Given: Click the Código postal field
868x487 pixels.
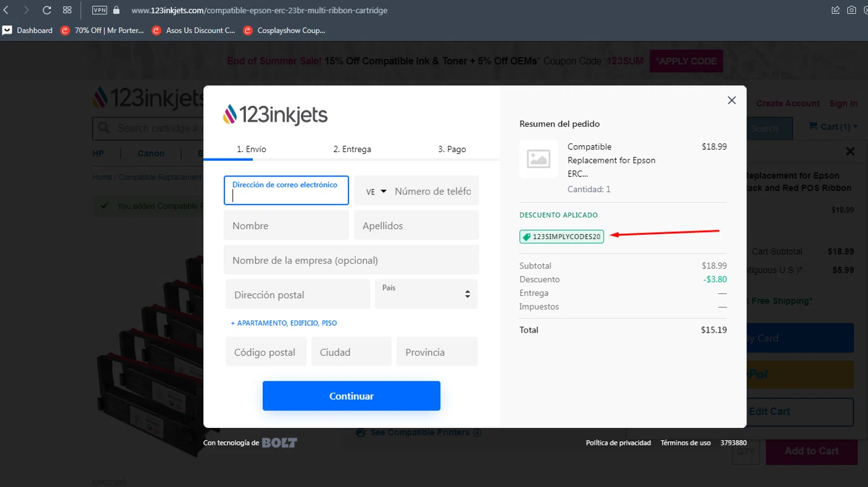Looking at the screenshot, I should [x=266, y=352].
